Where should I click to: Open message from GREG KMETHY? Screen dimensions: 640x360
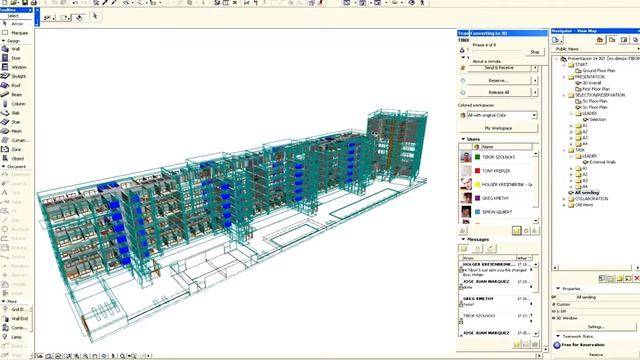[x=495, y=302]
